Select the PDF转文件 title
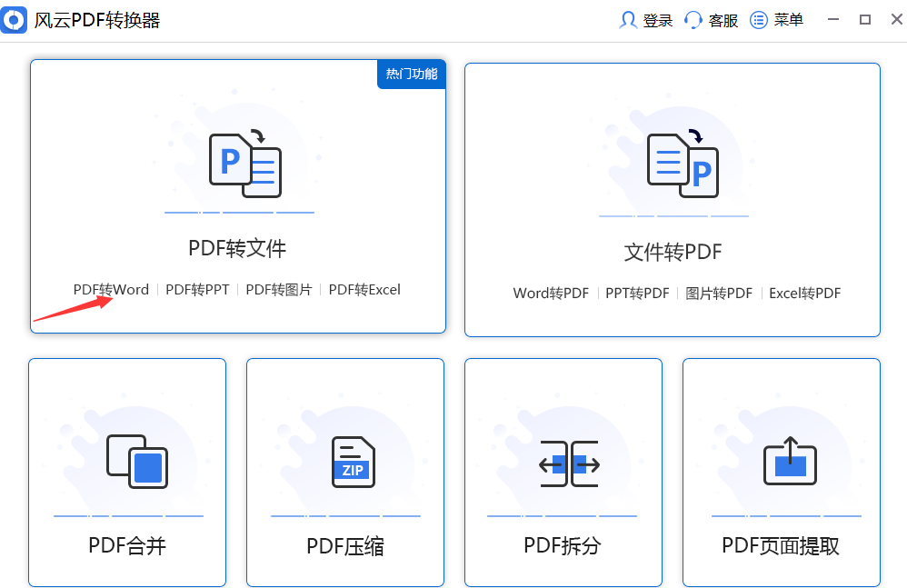This screenshot has width=907, height=588. coord(237,249)
